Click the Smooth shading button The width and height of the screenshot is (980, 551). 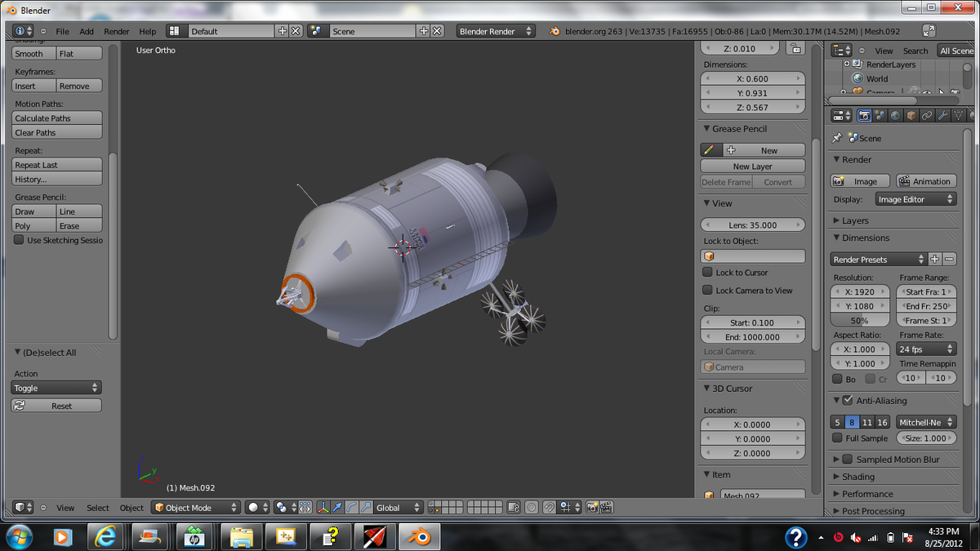(x=34, y=53)
